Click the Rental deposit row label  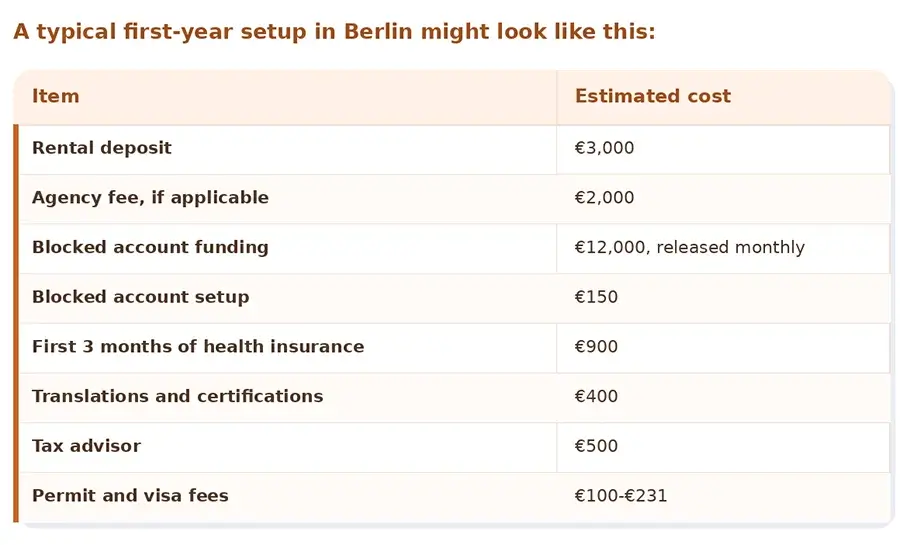click(102, 148)
